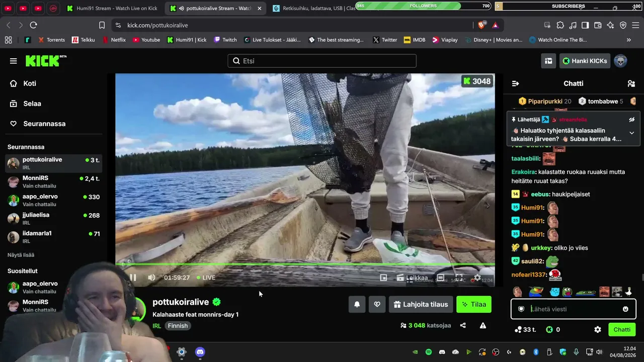Open video player settings gear
The image size is (644, 362).
(x=477, y=278)
